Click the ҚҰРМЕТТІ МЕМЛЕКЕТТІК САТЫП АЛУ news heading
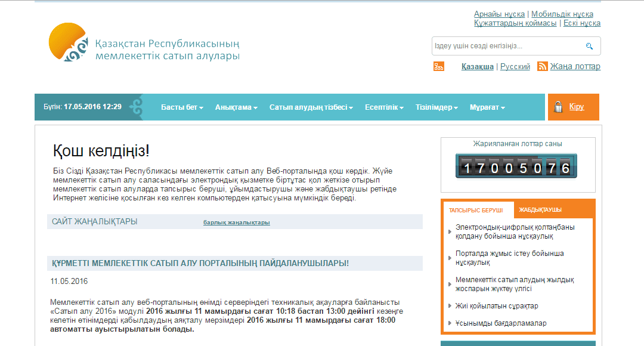 click(200, 264)
